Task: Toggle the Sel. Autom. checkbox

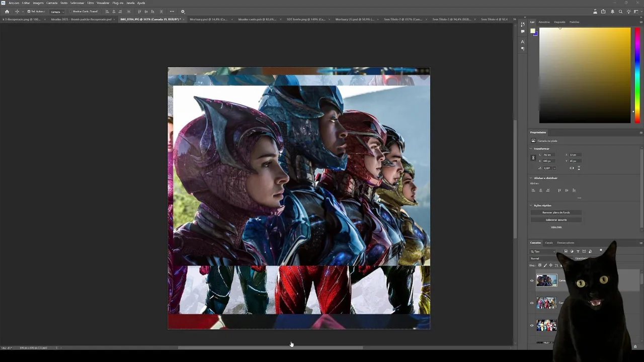Action: [x=29, y=12]
